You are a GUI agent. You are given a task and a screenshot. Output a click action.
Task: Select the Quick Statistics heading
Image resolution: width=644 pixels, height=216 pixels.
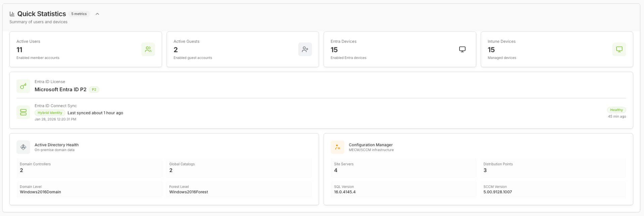[x=42, y=14]
